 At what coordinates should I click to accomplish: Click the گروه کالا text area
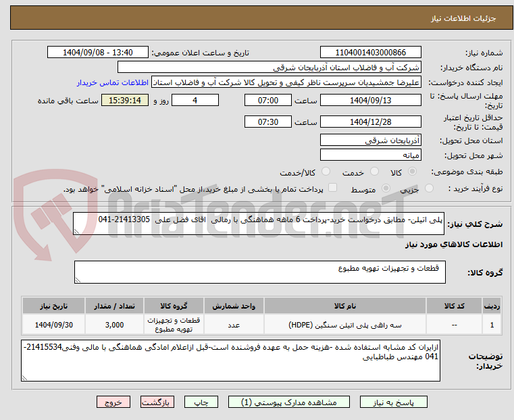(260, 272)
